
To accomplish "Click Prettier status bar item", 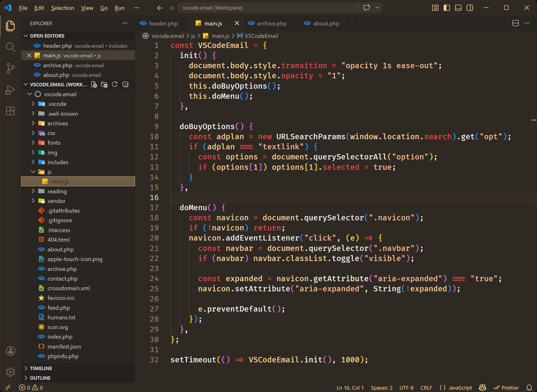I will click(x=506, y=388).
